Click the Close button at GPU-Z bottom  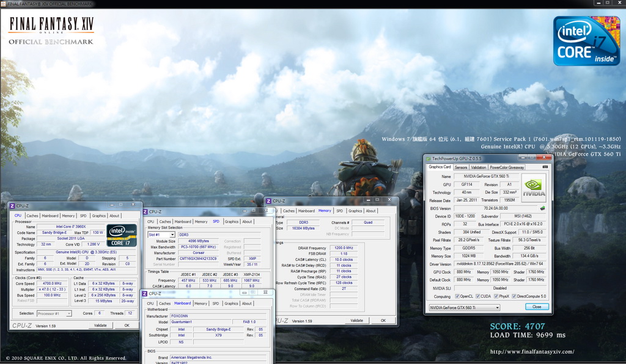coord(537,307)
